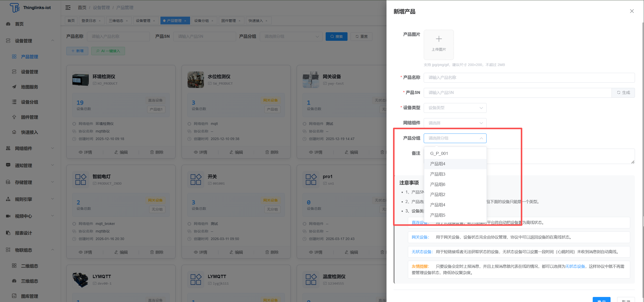Click the eye 详情 icon on 环境检测仪 card
Image resolution: width=644 pixels, height=302 pixels.
pos(80,152)
